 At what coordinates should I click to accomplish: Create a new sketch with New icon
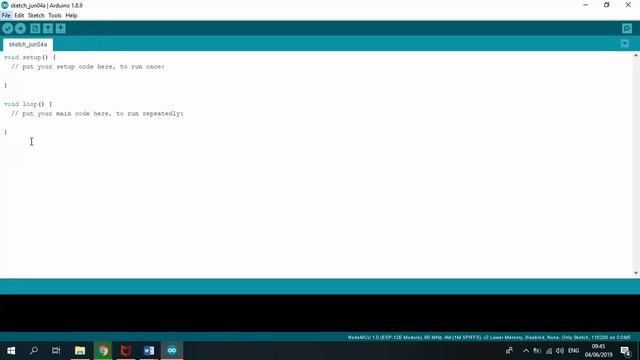[x=35, y=28]
